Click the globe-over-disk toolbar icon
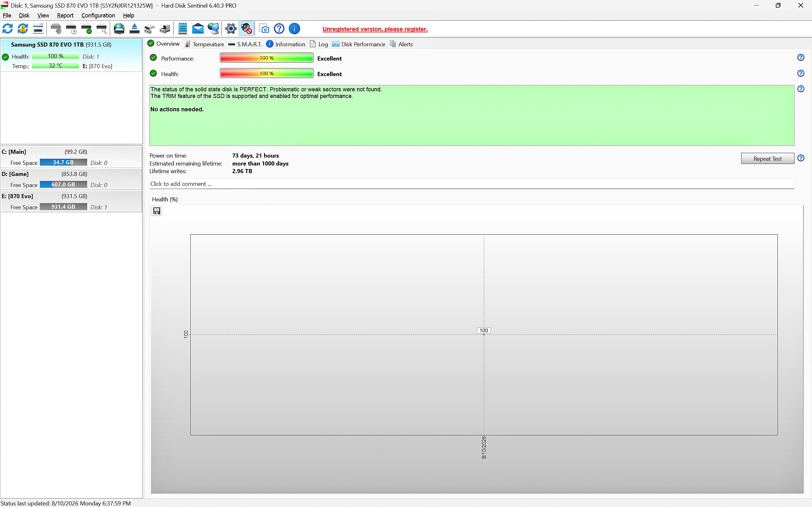The width and height of the screenshot is (812, 507). pos(119,29)
